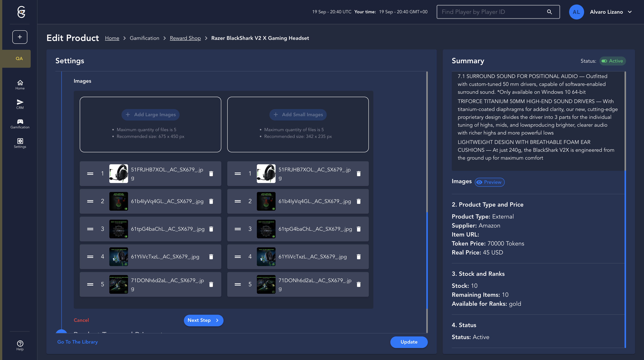Select the QA environment tab
This screenshot has width=644, height=360.
(19, 58)
